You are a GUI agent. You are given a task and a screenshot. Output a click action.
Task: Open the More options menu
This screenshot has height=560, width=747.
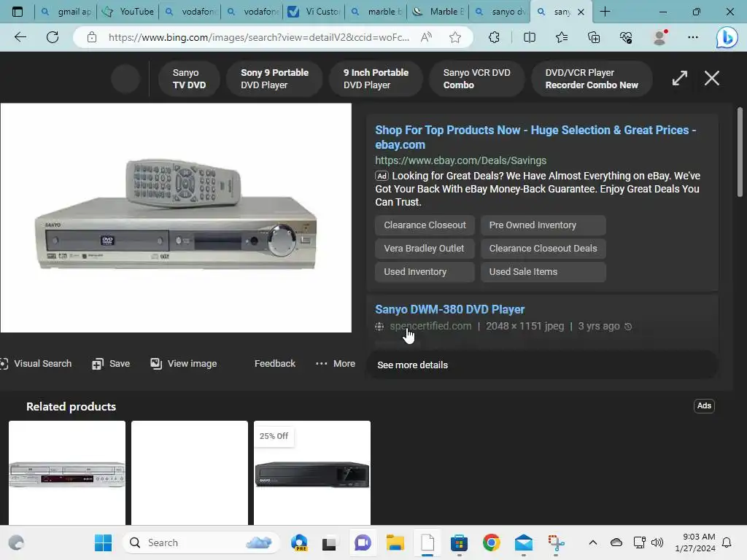click(336, 364)
